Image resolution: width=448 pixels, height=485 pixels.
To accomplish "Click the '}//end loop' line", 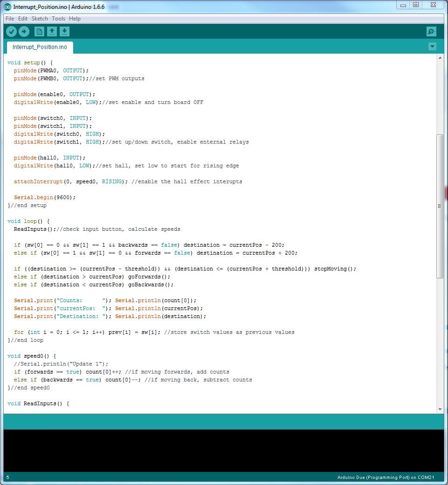I will (x=25, y=340).
